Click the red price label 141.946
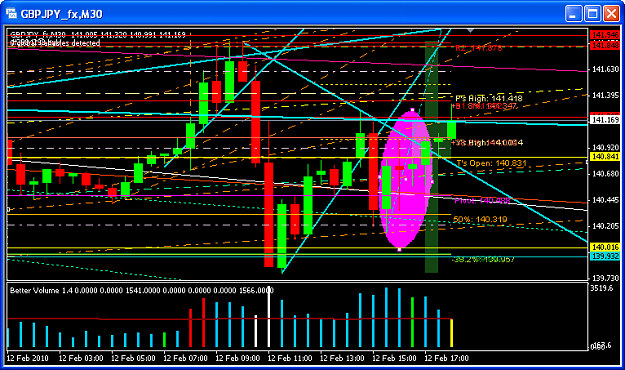This screenshot has height=370, width=625. (x=605, y=35)
